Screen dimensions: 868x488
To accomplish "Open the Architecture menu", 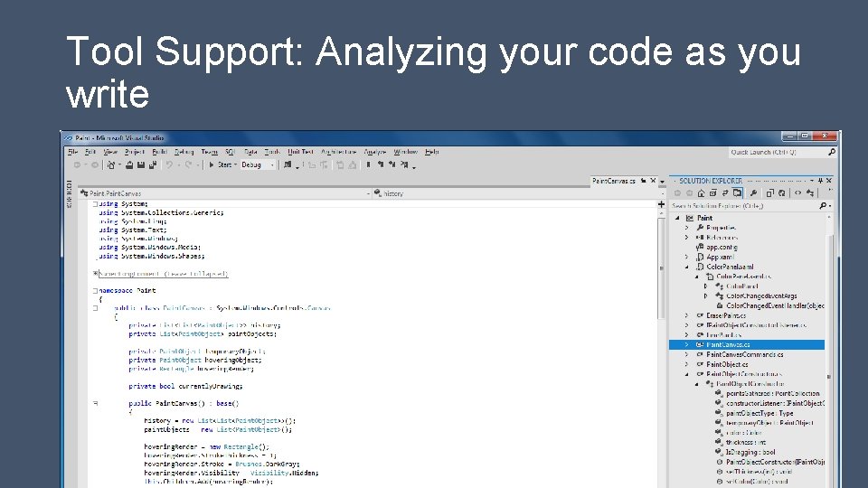I will [x=338, y=152].
